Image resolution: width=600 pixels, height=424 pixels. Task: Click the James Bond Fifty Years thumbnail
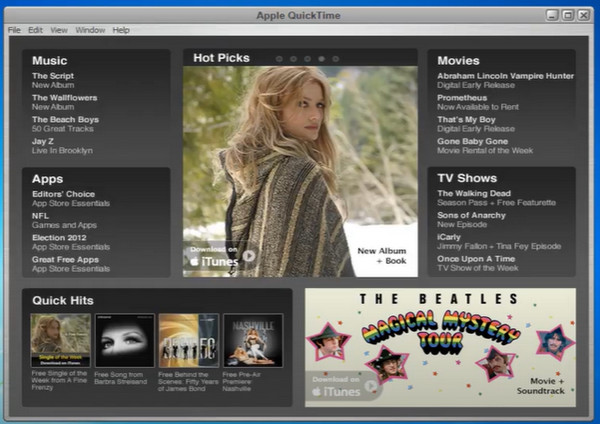pyautogui.click(x=189, y=340)
